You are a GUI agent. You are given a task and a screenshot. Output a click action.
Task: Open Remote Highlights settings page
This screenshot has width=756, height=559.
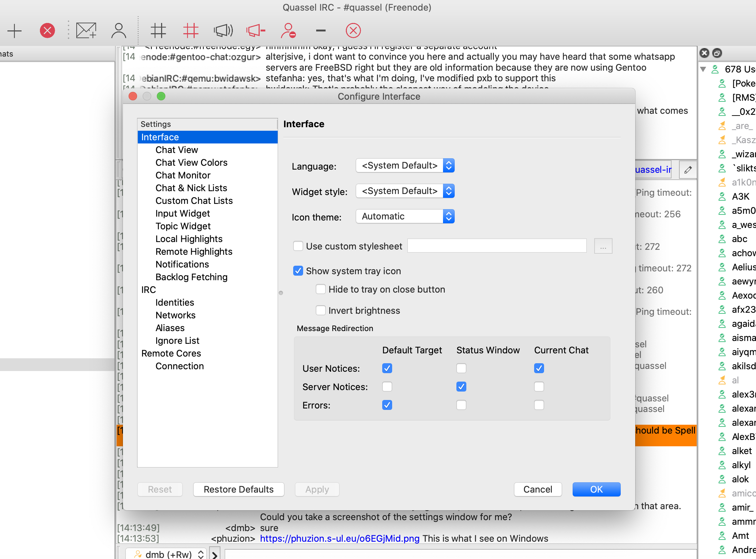coord(194,252)
